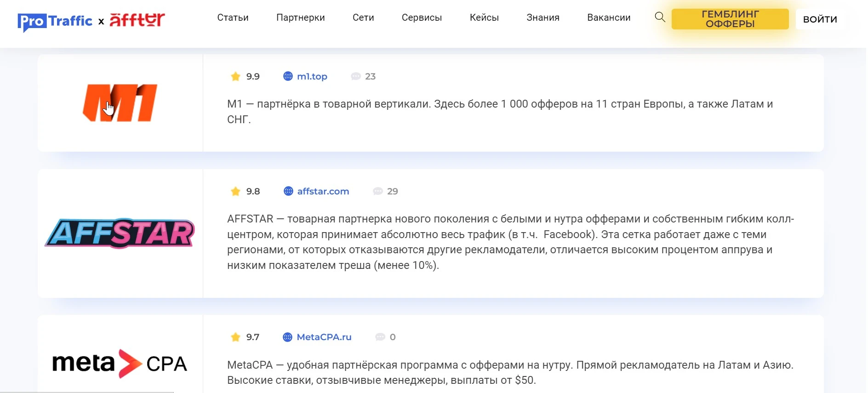Click the ProTraffic logo
Viewport: 868px width, 393px height.
point(55,22)
